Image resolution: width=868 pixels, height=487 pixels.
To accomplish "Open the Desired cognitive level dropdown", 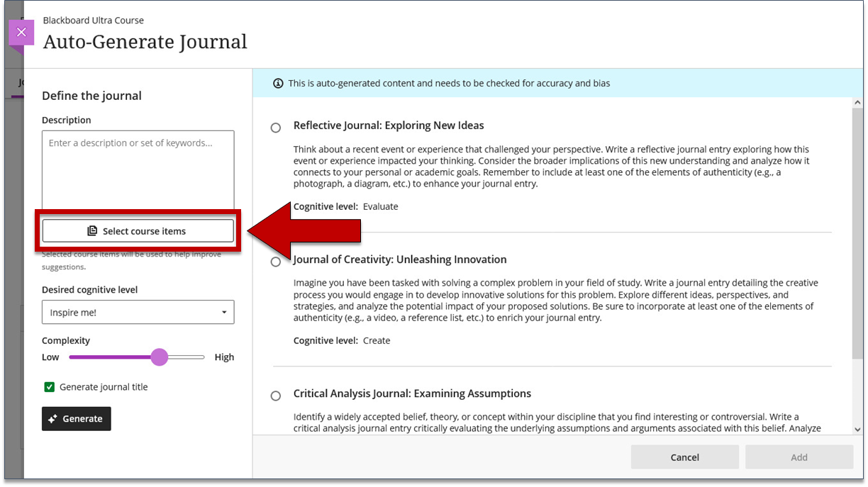I will click(138, 313).
